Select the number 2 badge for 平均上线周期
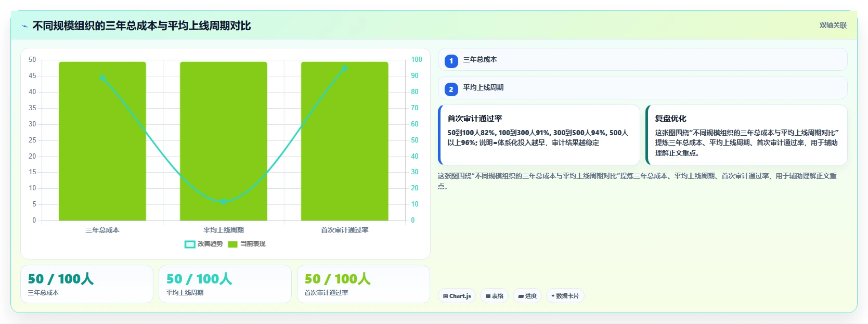868x324 pixels. 451,89
